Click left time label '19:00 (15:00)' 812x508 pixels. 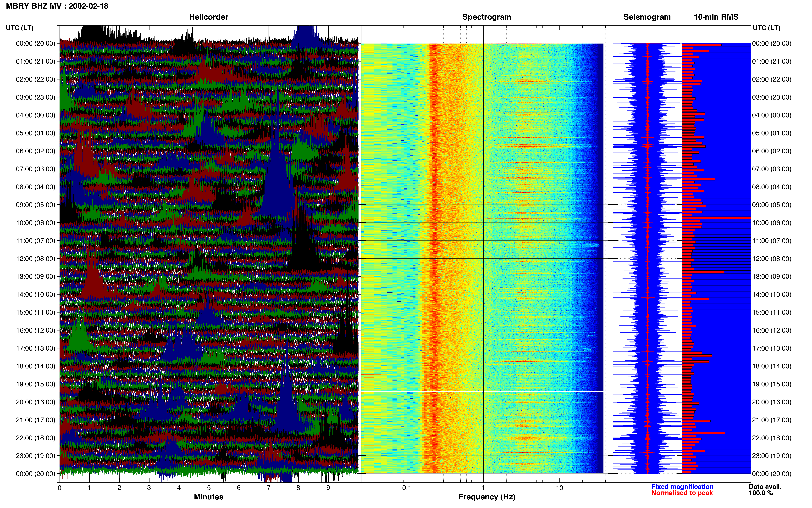36,384
